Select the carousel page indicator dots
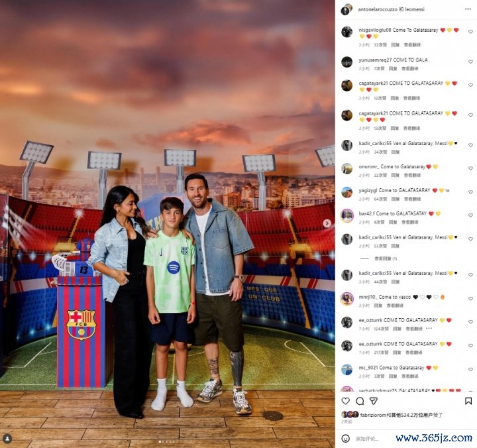The width and height of the screenshot is (477, 448). click(167, 441)
